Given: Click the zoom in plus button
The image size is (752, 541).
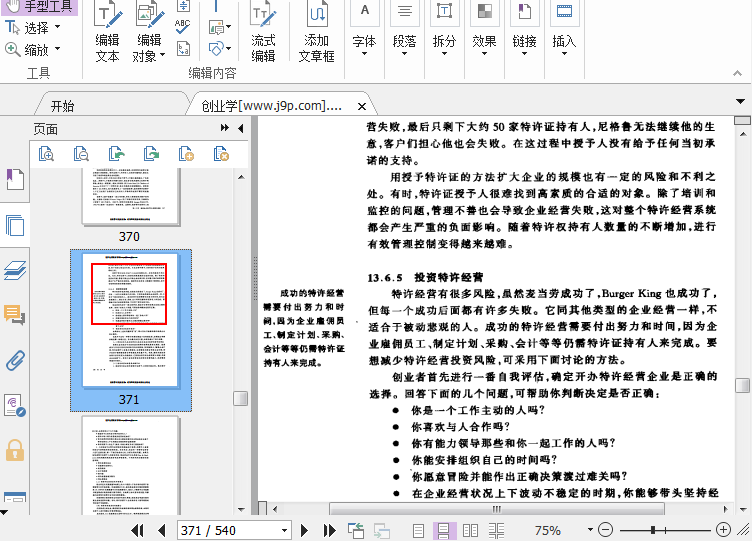Looking at the screenshot, I should click(x=723, y=529).
